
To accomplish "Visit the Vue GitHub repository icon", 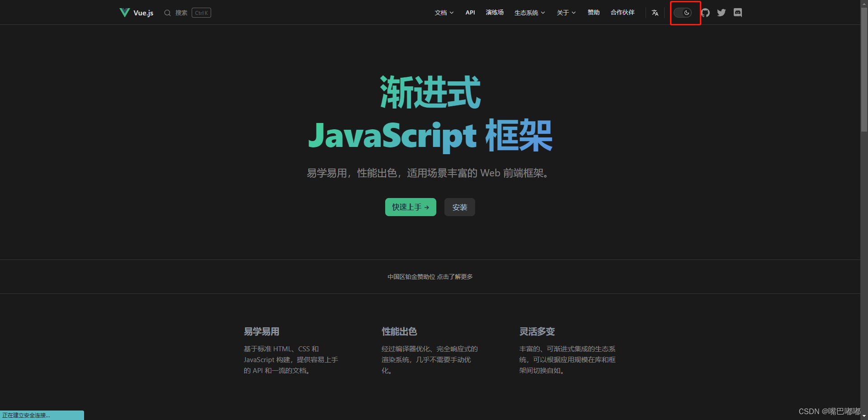I will (705, 13).
